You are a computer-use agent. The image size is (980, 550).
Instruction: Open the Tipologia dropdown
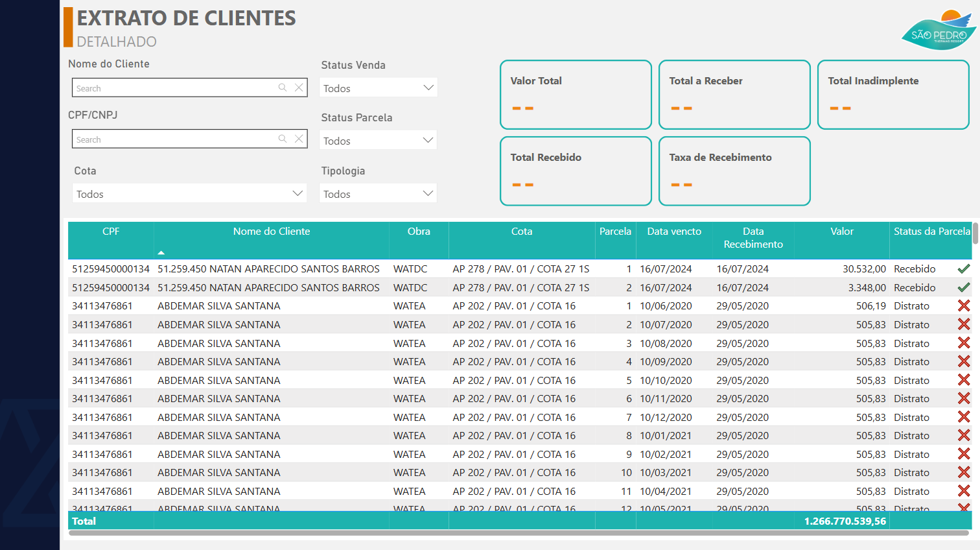379,193
